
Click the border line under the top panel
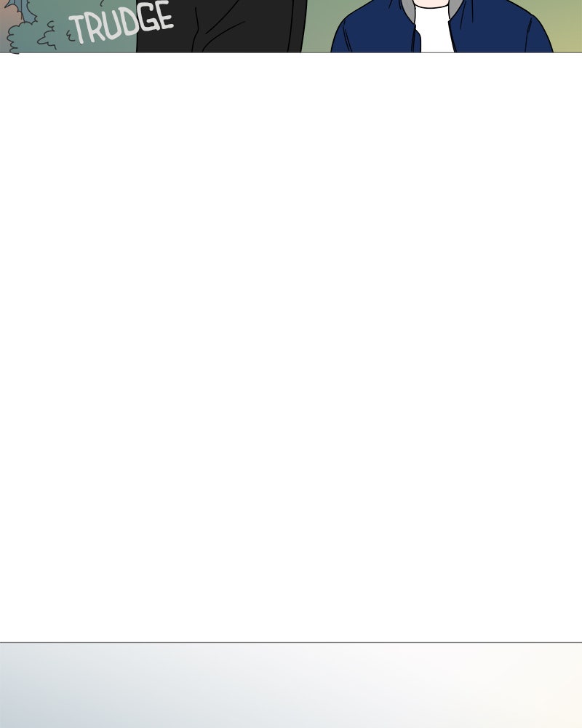(x=291, y=52)
